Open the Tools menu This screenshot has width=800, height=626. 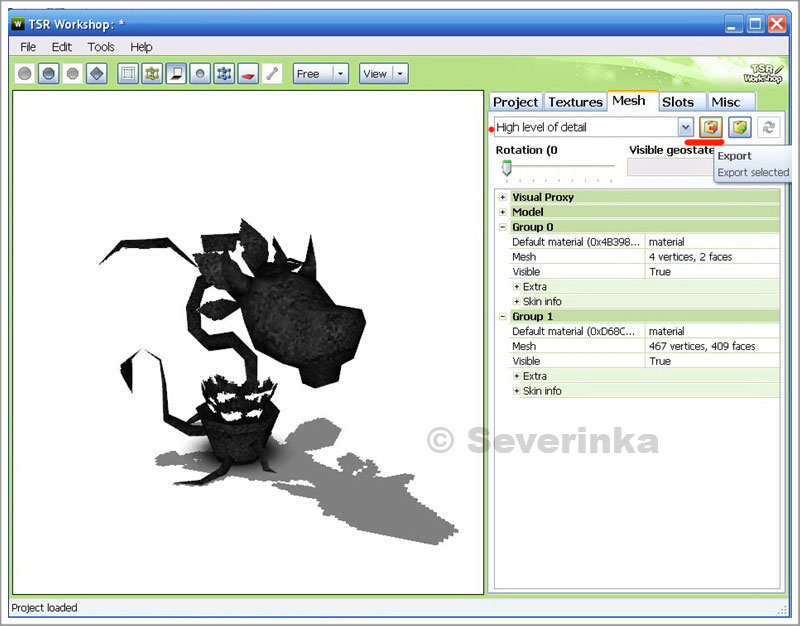coord(100,47)
